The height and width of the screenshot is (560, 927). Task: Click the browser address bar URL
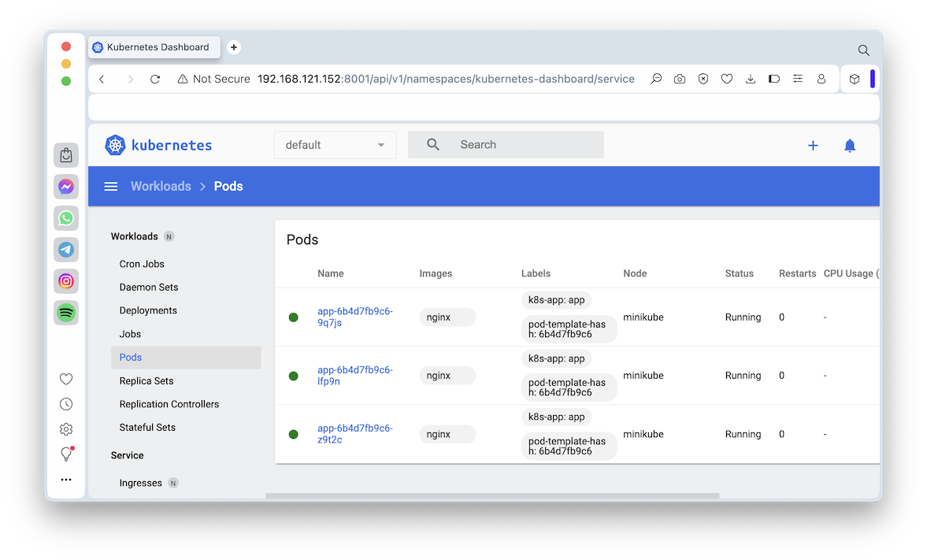(446, 79)
